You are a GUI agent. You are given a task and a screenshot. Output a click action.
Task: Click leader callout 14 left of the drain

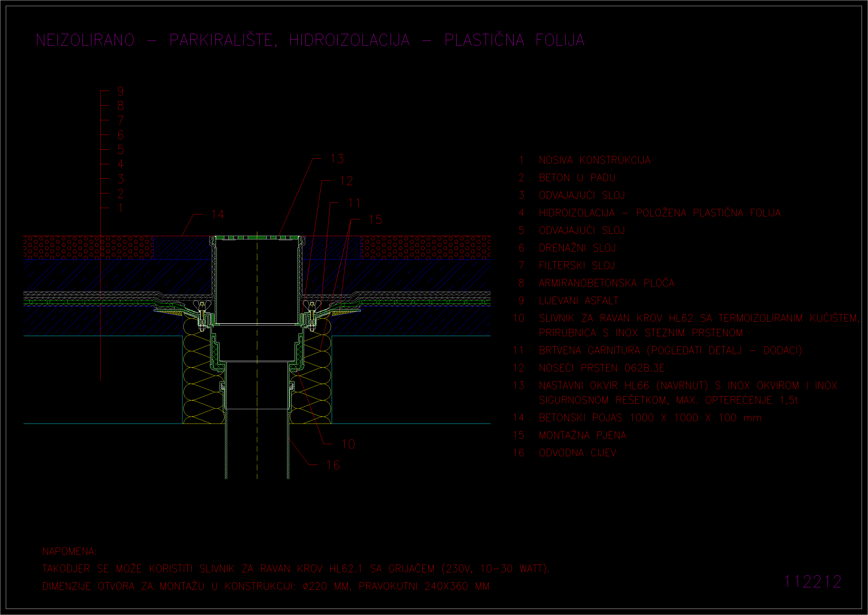(218, 215)
